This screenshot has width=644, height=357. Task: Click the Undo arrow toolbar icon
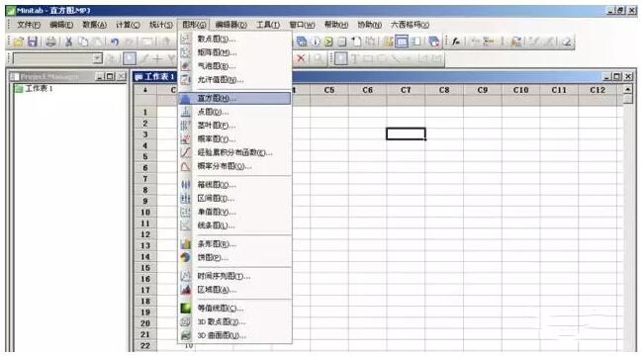coord(114,42)
